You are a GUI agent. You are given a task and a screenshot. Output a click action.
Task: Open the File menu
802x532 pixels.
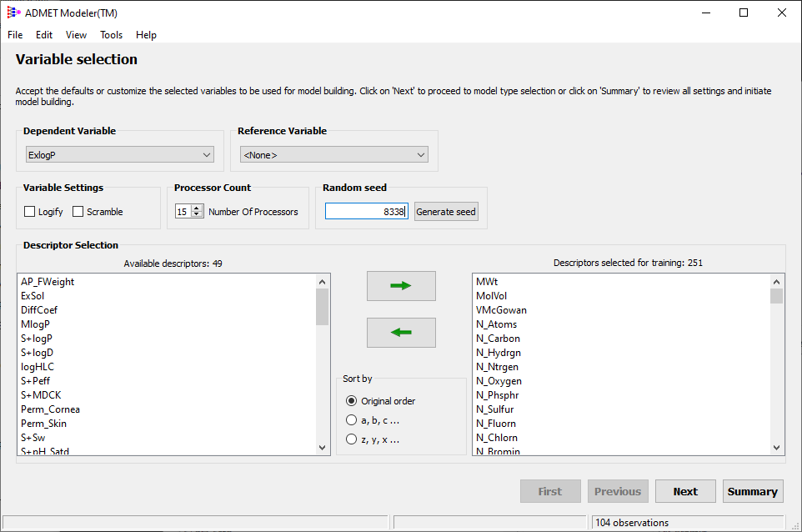click(15, 35)
